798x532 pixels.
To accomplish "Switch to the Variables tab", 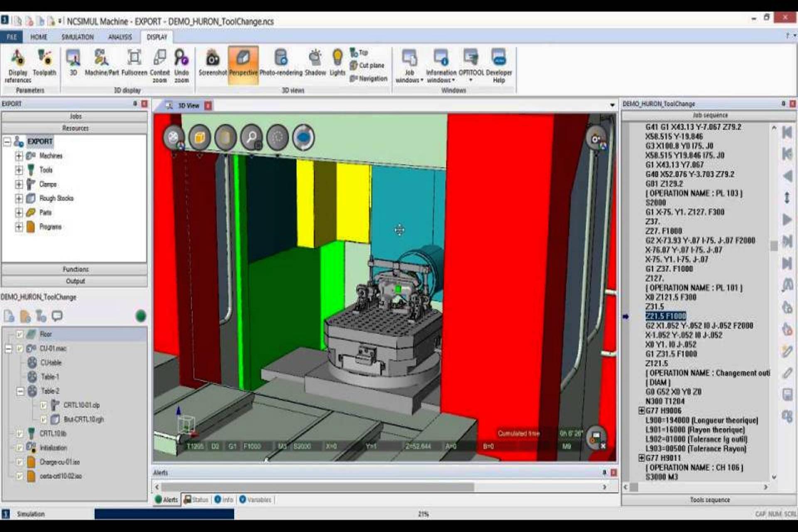I will (x=255, y=500).
